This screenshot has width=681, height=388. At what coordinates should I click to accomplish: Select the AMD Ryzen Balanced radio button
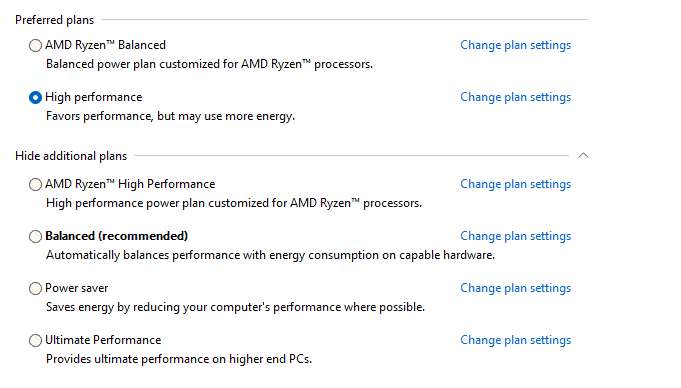35,46
